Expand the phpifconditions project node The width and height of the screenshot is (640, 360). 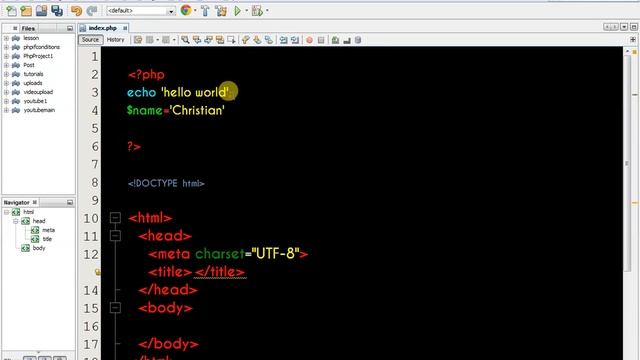pos(6,47)
